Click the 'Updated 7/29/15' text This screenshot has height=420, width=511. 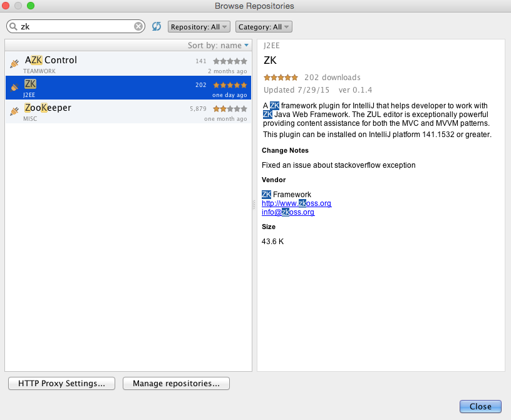pyautogui.click(x=297, y=90)
